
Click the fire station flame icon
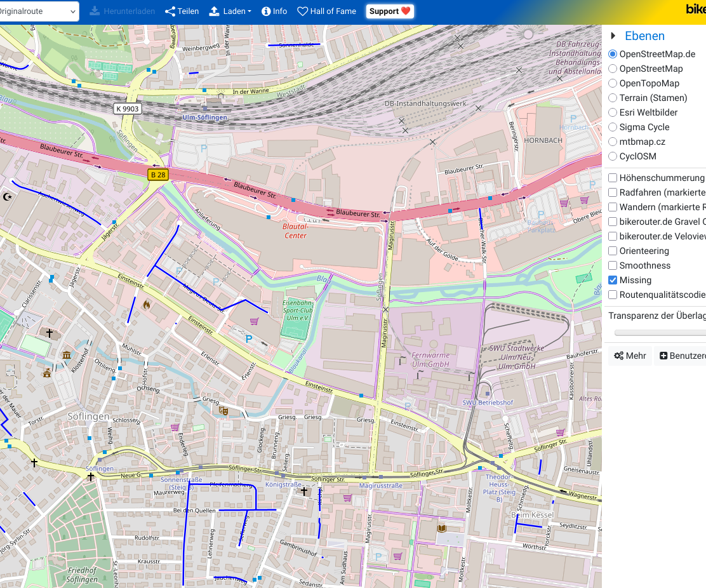(146, 305)
